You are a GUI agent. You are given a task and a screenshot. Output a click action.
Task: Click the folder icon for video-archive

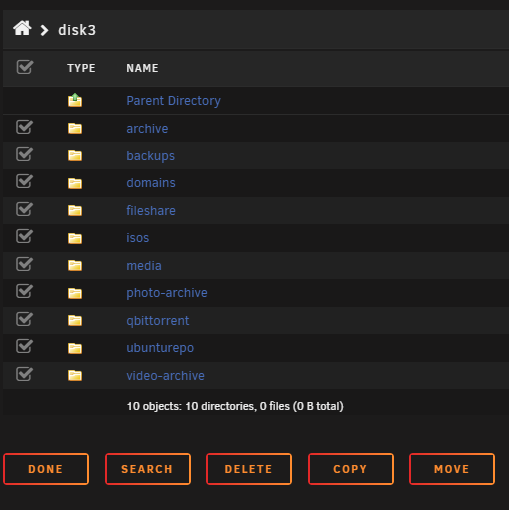tap(75, 375)
